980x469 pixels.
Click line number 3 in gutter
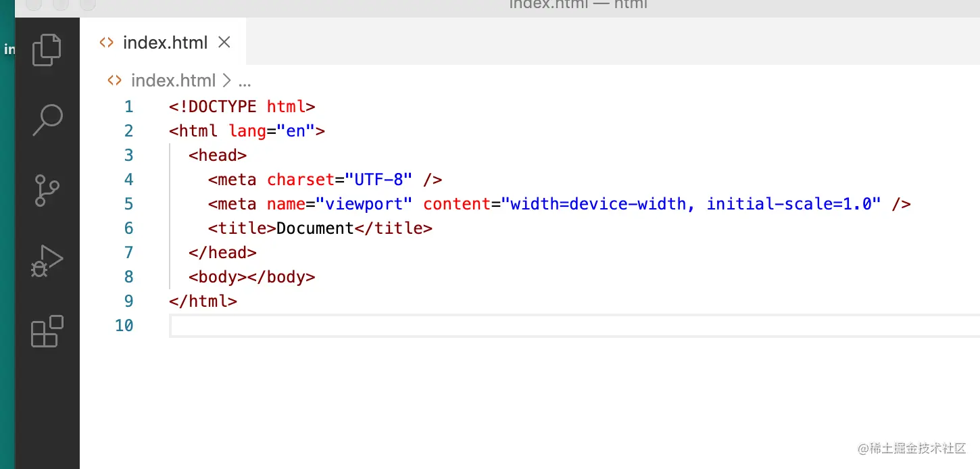[x=129, y=155]
